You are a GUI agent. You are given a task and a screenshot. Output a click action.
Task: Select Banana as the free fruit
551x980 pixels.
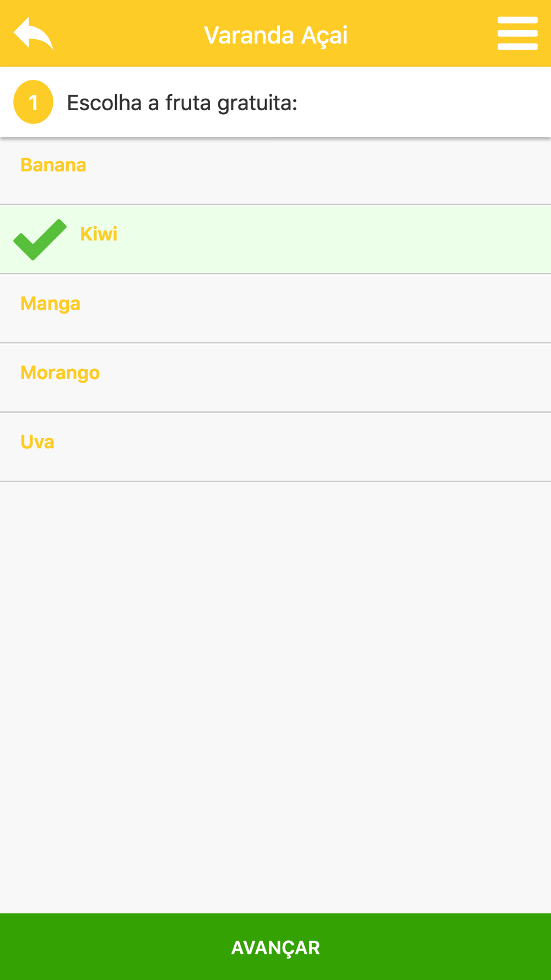[275, 170]
